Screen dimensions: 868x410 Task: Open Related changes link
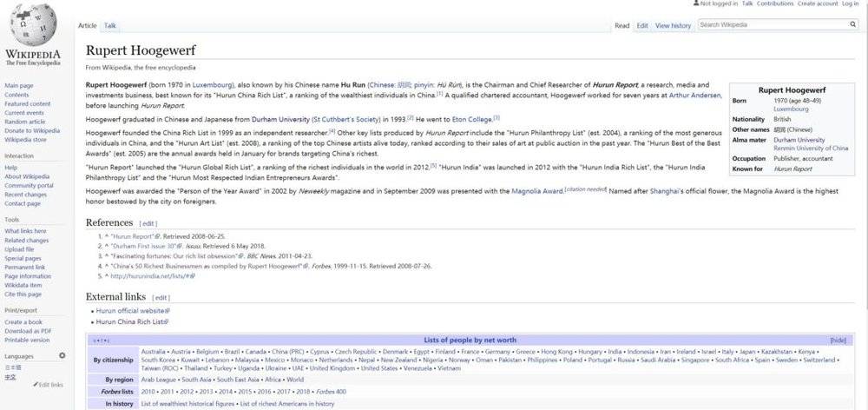coord(27,241)
